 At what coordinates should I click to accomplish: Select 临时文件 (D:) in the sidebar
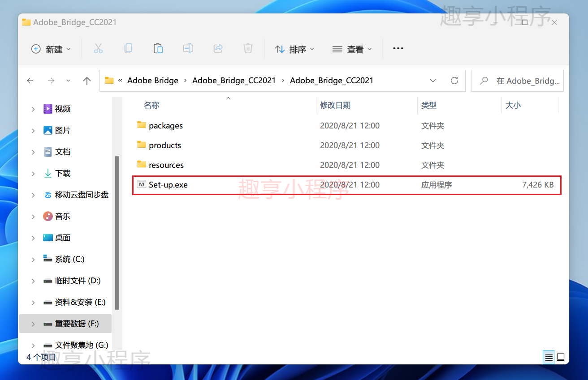tap(78, 281)
